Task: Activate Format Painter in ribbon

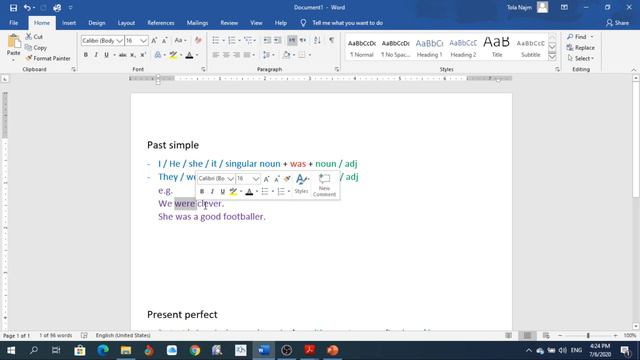Action: click(x=48, y=58)
